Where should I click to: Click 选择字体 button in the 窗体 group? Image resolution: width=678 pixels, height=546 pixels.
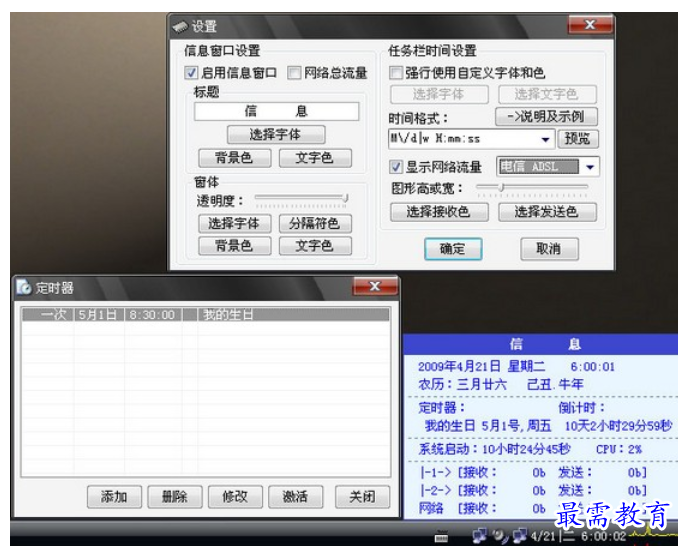click(234, 224)
